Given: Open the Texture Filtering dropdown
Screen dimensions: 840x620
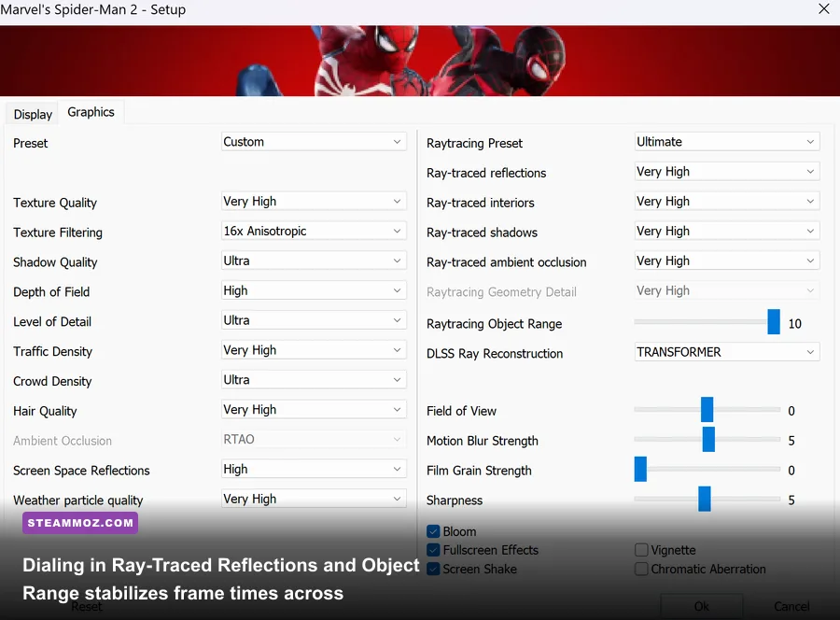Looking at the screenshot, I should tap(314, 231).
